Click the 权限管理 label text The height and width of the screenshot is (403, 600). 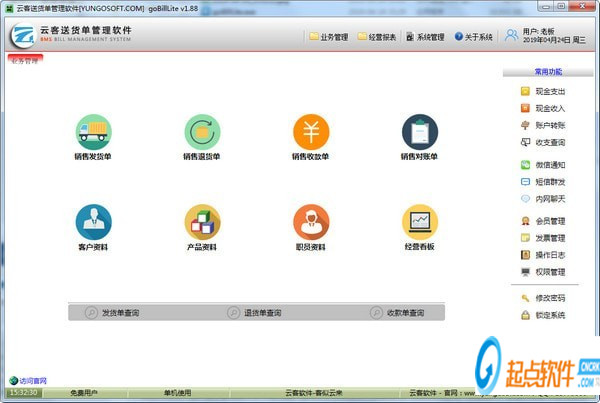pyautogui.click(x=550, y=272)
